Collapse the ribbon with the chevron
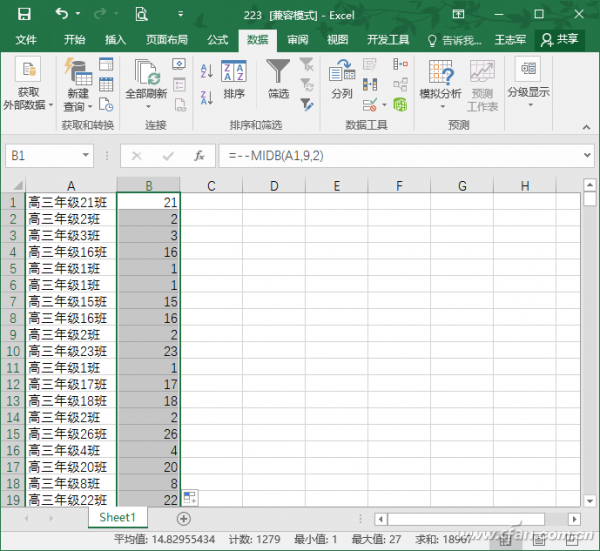 [586, 127]
